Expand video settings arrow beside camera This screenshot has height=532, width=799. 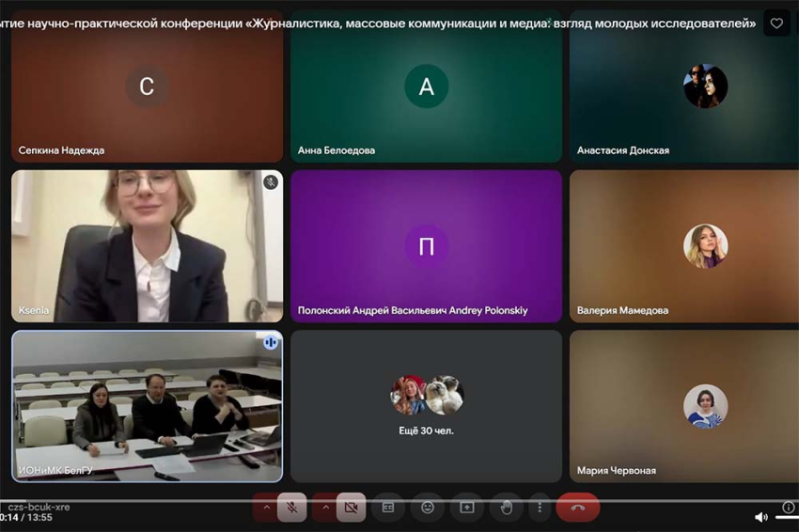(325, 508)
